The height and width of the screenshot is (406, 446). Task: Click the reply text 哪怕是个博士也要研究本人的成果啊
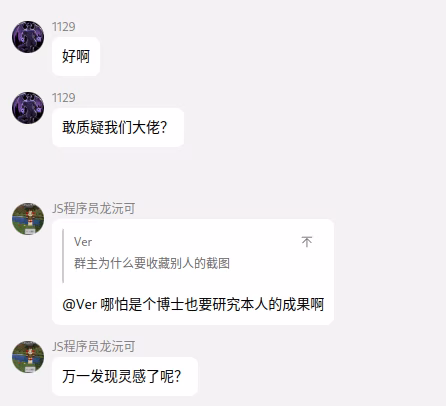click(x=212, y=305)
